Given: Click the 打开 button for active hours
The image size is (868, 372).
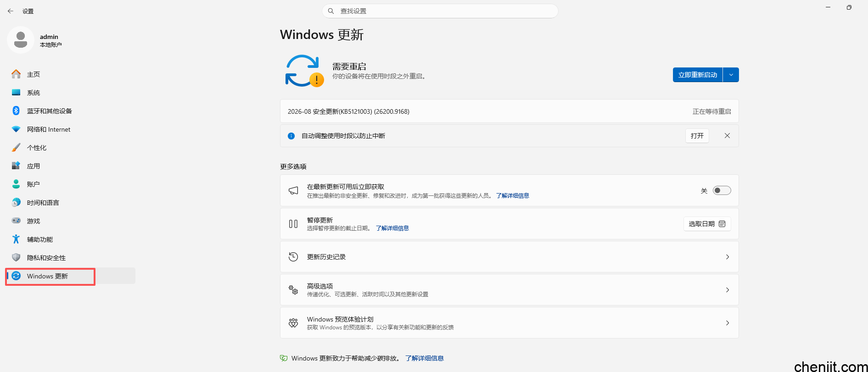Looking at the screenshot, I should coord(697,136).
